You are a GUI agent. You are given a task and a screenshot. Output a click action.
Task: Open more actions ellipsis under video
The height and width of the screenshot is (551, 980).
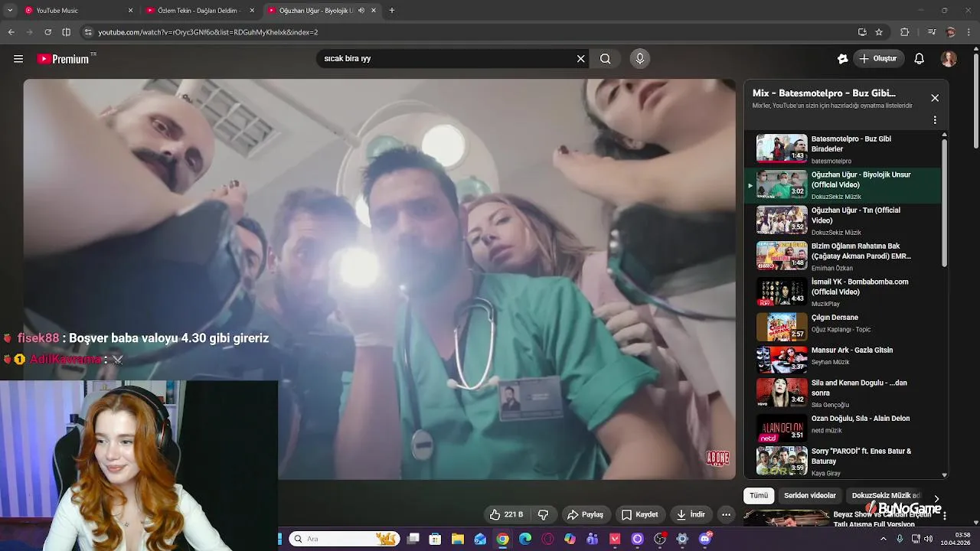(726, 514)
